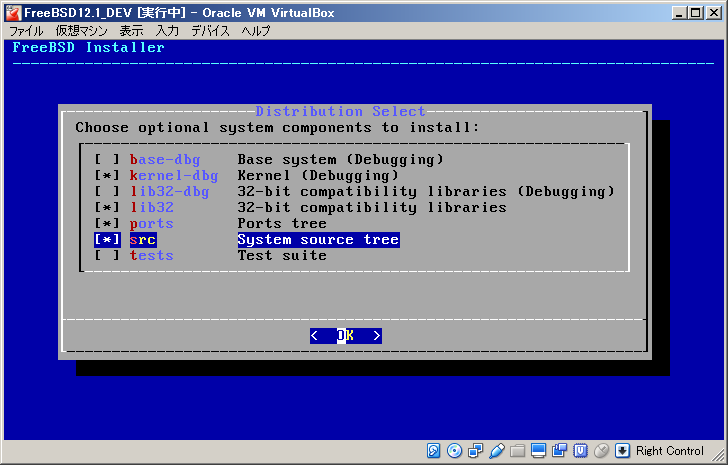Open the 入力 menu

pos(167,31)
